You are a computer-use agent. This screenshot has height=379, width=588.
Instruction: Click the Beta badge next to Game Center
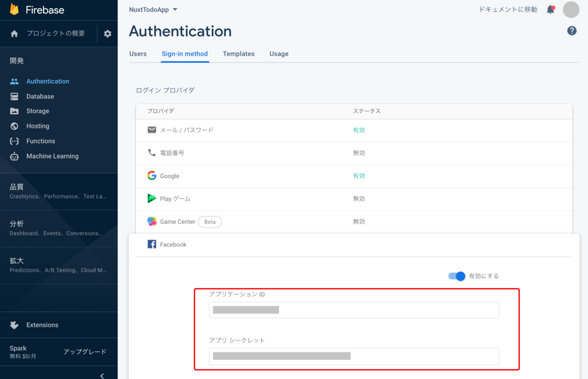[210, 222]
